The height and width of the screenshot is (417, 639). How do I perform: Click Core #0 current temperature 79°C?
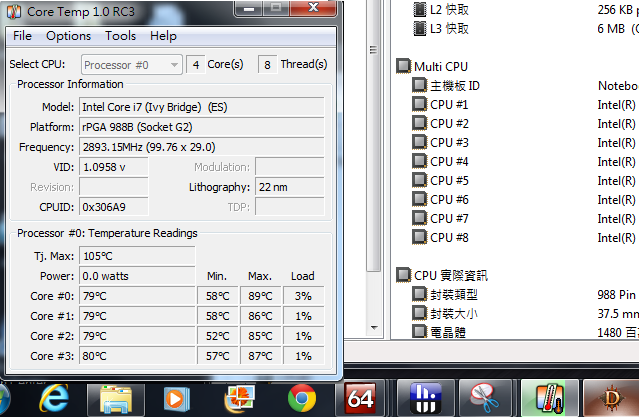point(137,296)
